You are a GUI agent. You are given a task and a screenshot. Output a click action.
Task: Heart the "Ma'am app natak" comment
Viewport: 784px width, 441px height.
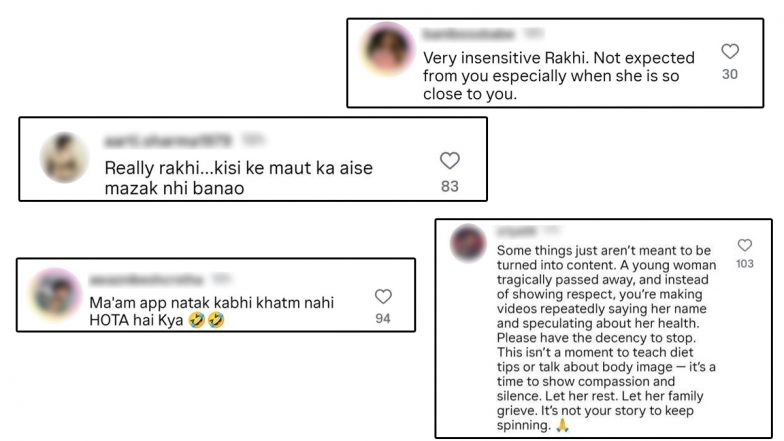tap(383, 297)
